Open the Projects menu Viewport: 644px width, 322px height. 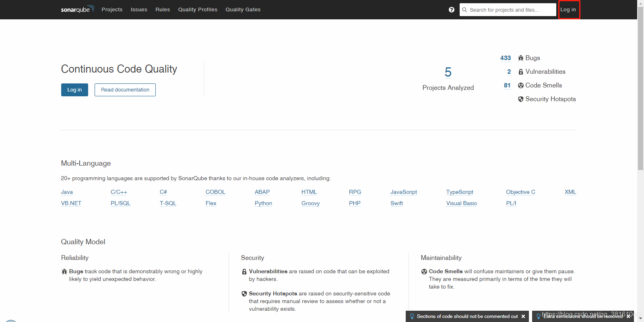pyautogui.click(x=112, y=10)
